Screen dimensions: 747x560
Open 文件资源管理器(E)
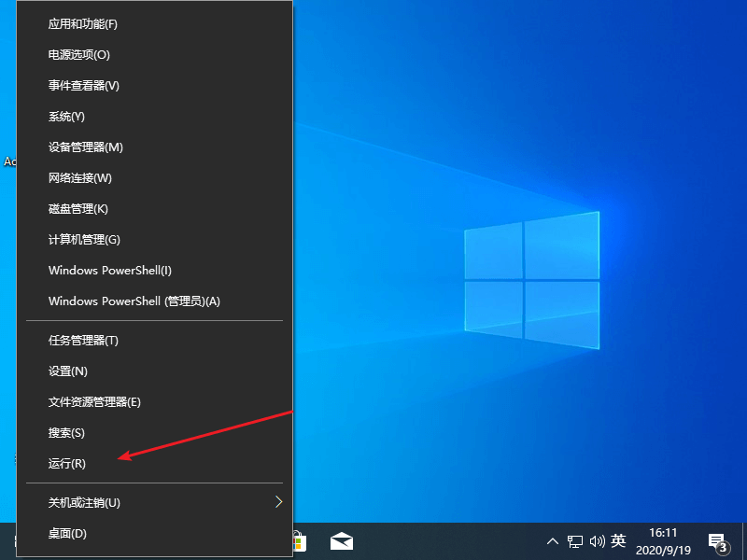click(94, 402)
